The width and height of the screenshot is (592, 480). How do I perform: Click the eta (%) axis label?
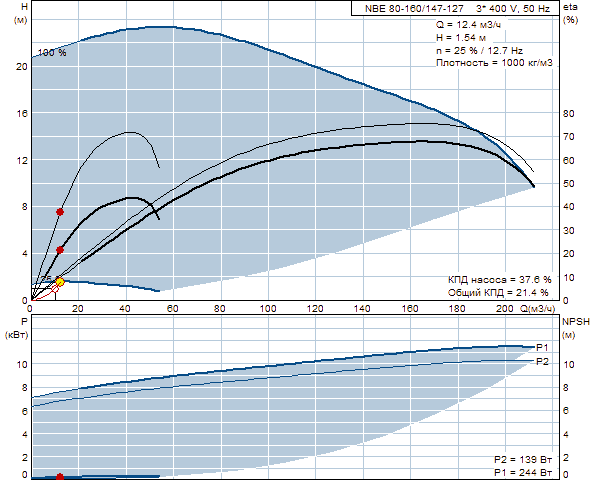click(x=570, y=13)
